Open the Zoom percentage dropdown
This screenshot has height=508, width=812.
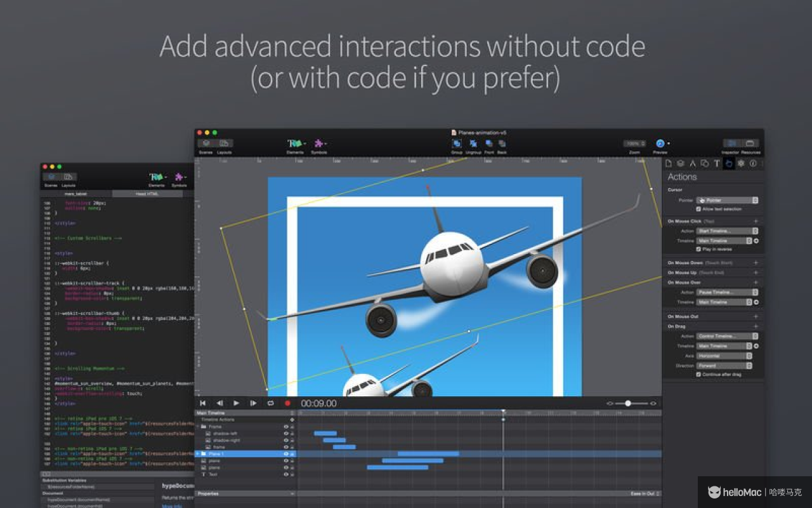[x=634, y=144]
